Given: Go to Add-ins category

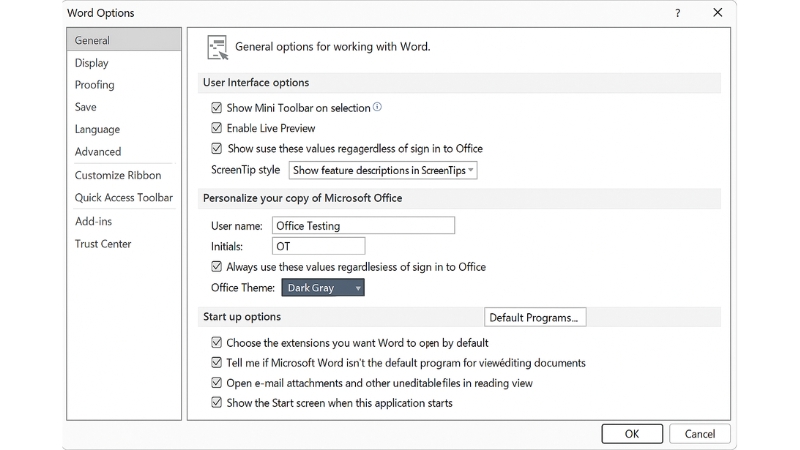Looking at the screenshot, I should 93,221.
